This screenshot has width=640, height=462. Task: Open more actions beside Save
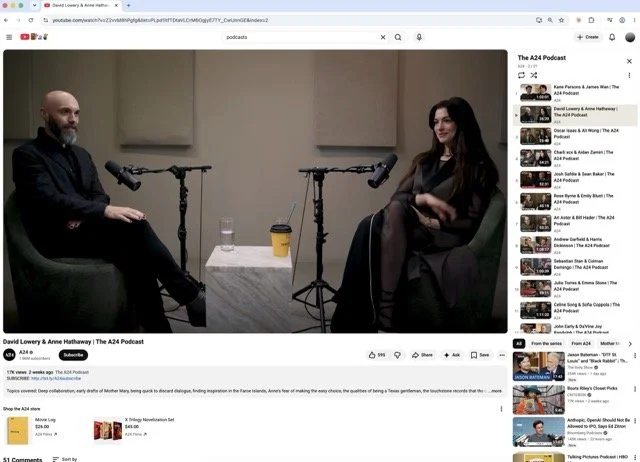point(502,355)
